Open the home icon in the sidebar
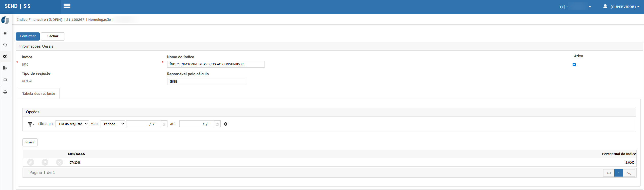644x190 pixels. 5,33
